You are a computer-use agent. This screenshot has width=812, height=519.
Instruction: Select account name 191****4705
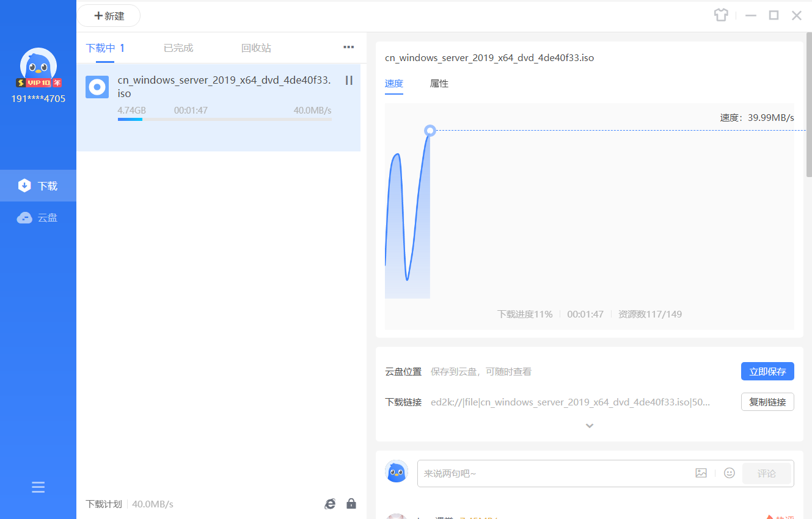point(38,98)
